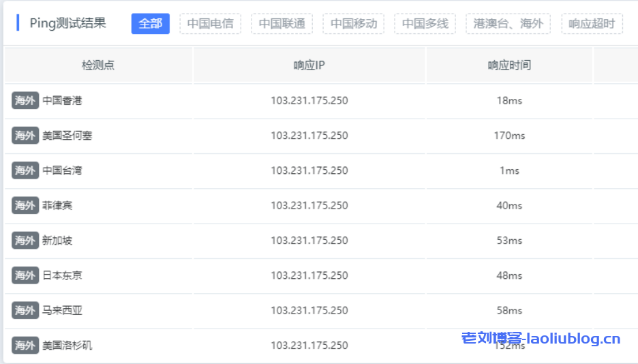This screenshot has width=638, height=364.
Task: Click 海外 tag next to 马来西亚
Action: [x=25, y=310]
